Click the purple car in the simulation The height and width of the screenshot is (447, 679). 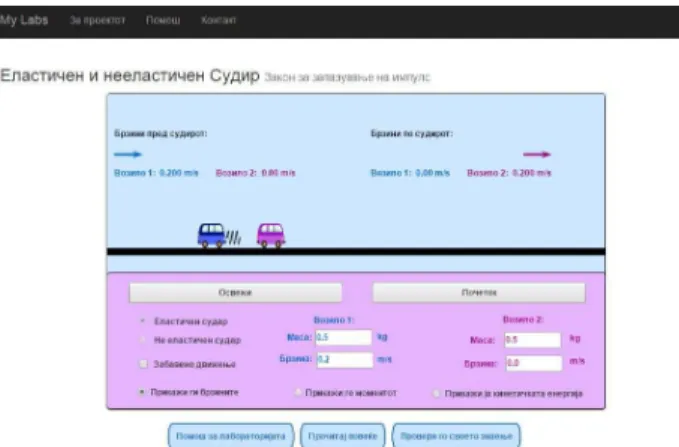(x=271, y=235)
